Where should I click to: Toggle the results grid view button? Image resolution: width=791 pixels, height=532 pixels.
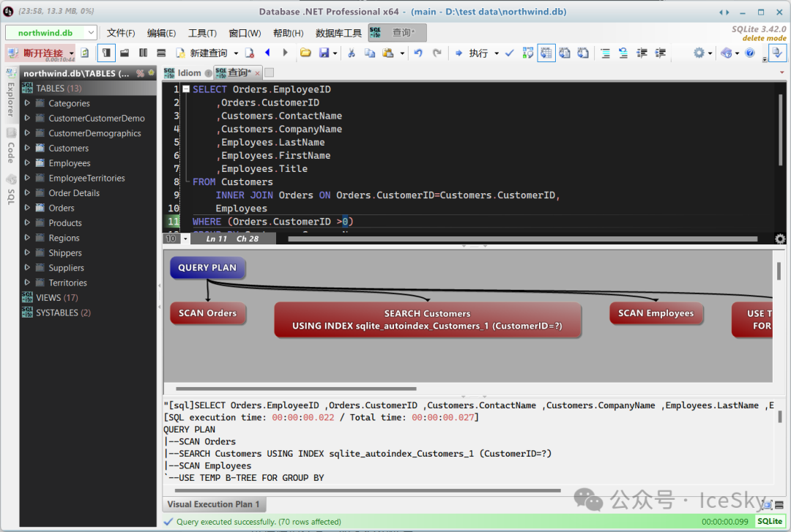pyautogui.click(x=546, y=53)
